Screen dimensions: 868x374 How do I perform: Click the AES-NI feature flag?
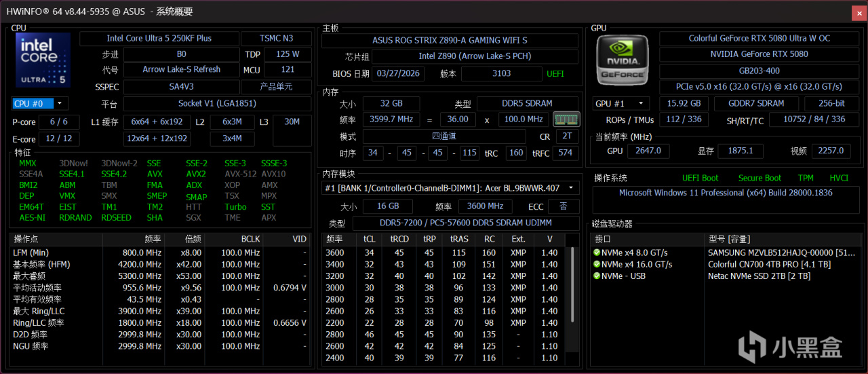(x=32, y=218)
